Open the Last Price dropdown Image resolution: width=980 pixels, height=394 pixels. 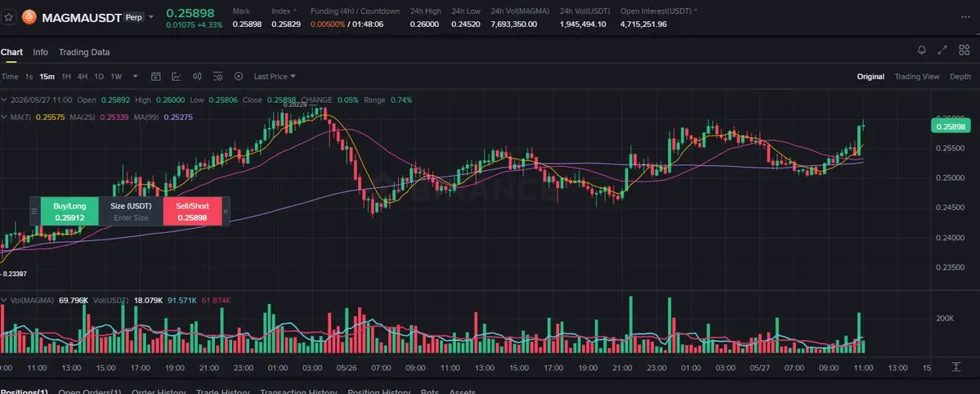(275, 76)
